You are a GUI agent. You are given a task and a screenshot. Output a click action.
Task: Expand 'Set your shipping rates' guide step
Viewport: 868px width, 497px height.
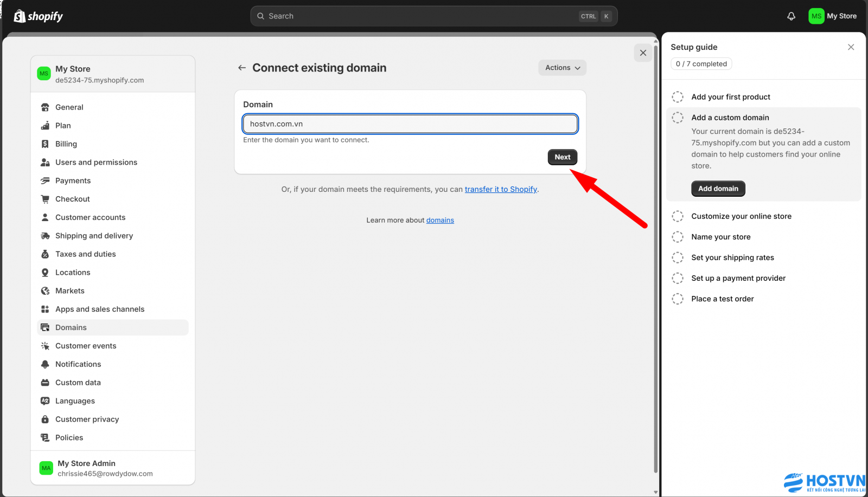tap(732, 257)
